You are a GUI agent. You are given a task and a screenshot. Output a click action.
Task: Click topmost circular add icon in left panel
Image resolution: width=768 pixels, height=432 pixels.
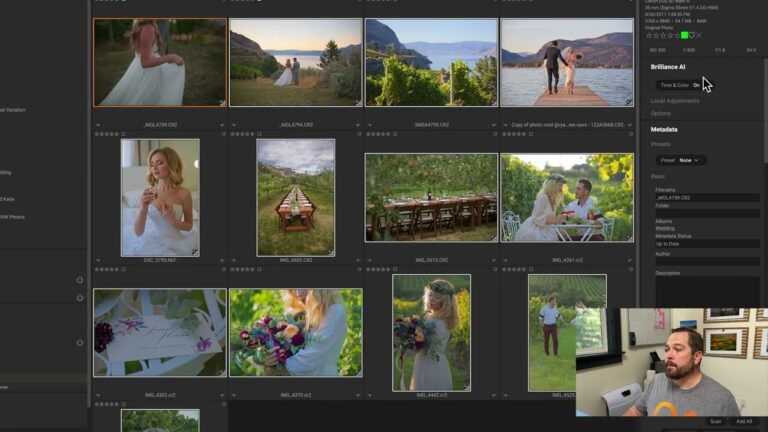coord(80,280)
